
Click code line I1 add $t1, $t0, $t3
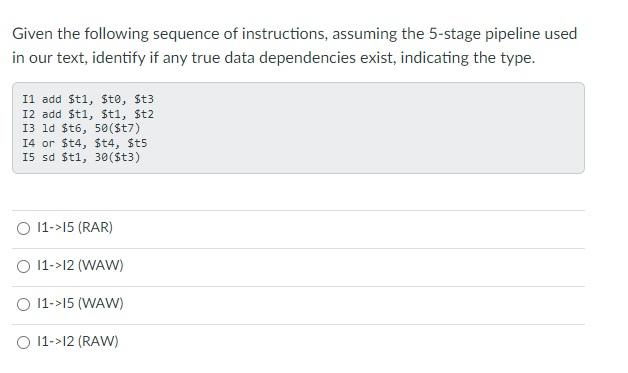pyautogui.click(x=88, y=99)
